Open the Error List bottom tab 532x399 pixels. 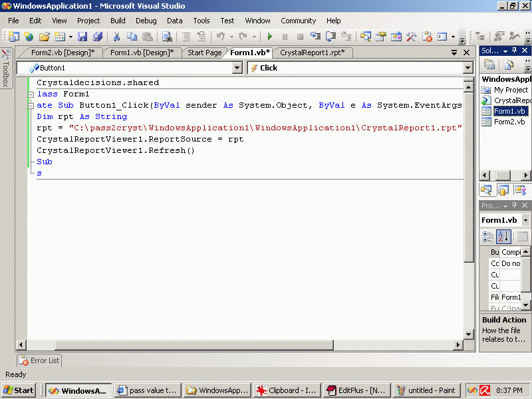coord(39,360)
